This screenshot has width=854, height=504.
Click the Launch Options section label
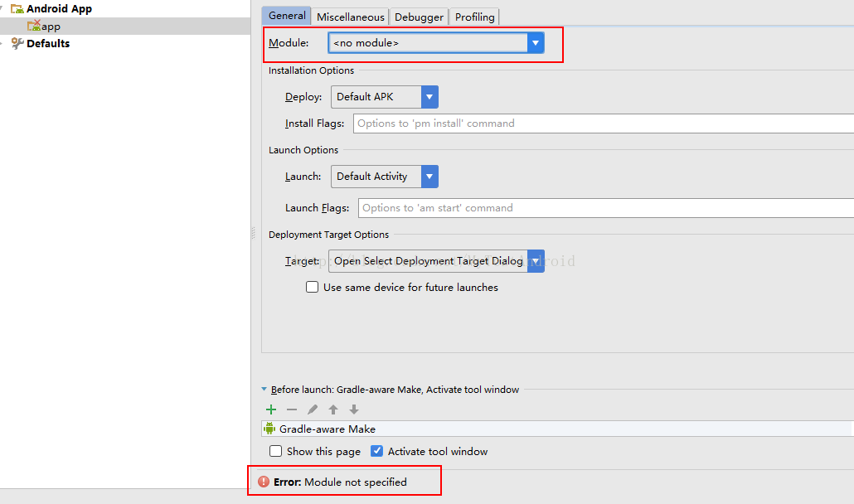click(x=303, y=150)
